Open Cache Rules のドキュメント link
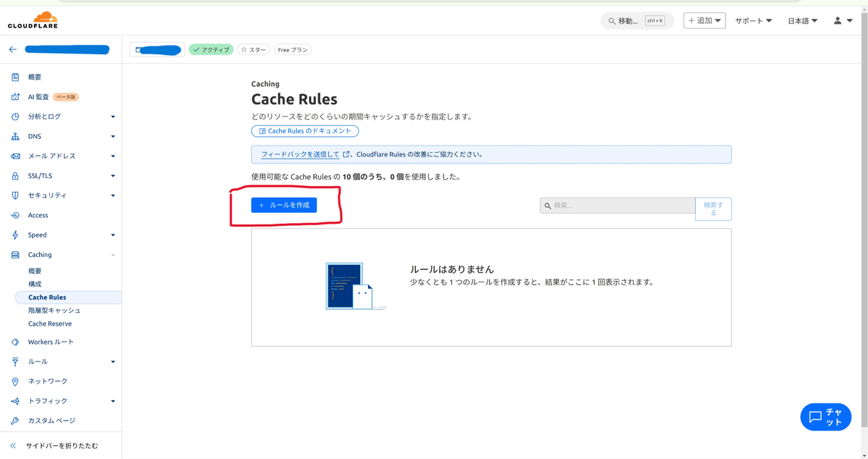 [305, 131]
